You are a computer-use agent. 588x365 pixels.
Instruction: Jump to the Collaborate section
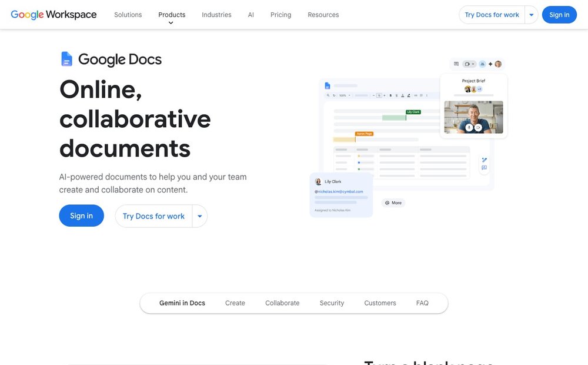(282, 303)
